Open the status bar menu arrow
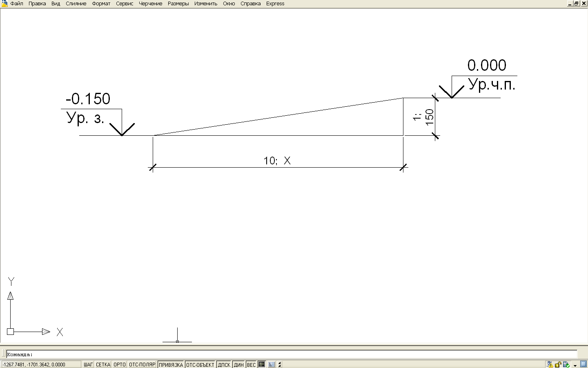This screenshot has height=368, width=588. (575, 365)
